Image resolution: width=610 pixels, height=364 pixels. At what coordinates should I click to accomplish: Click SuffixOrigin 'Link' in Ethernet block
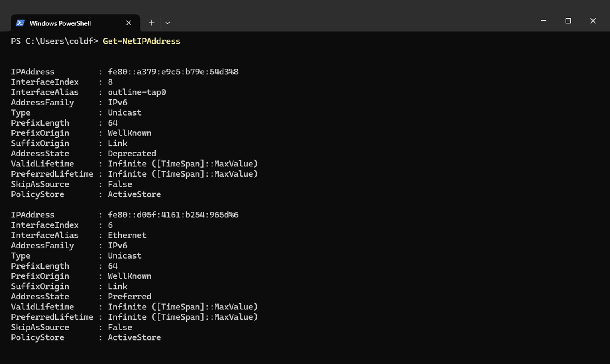(x=117, y=286)
